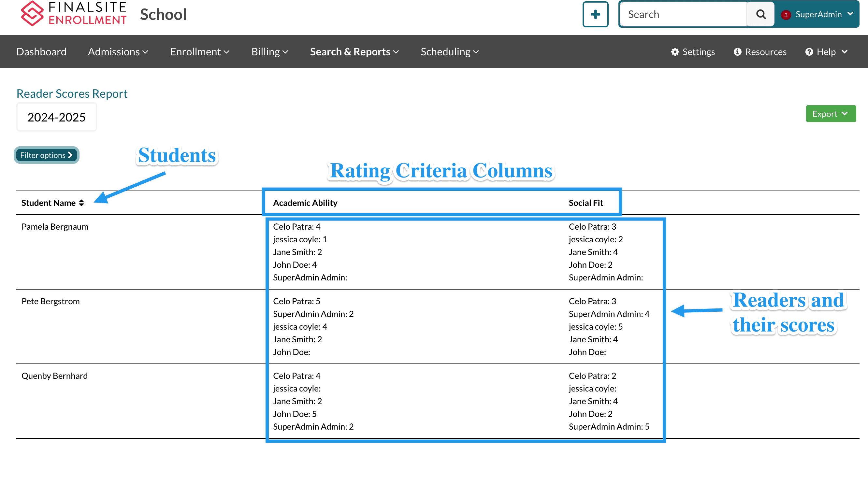Select Dashboard menu item

[x=41, y=51]
